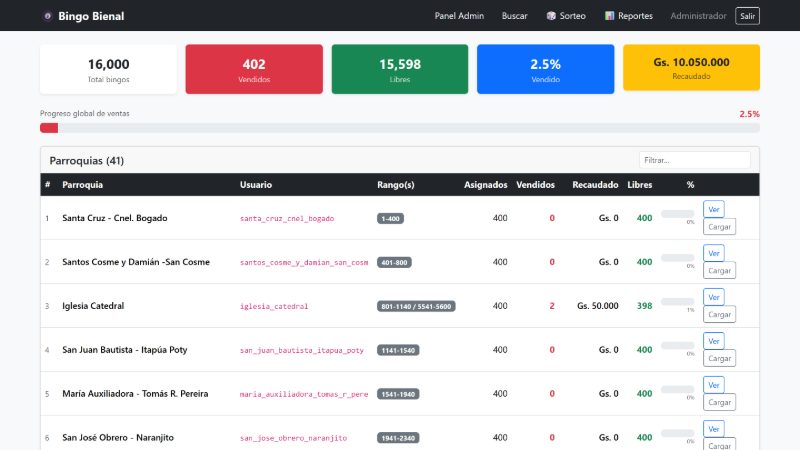Image resolution: width=800 pixels, height=450 pixels.
Task: Click Ver for Iglesia Catedral row
Action: [713, 297]
